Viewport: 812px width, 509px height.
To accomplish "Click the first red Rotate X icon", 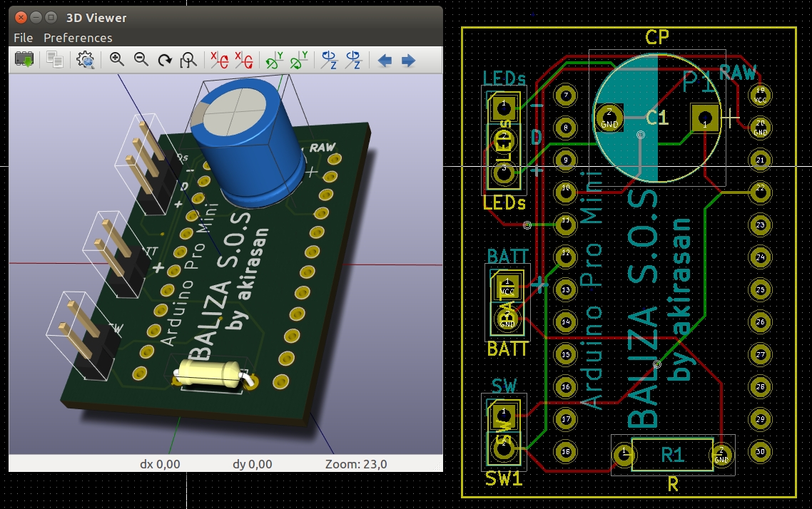I will pos(220,60).
